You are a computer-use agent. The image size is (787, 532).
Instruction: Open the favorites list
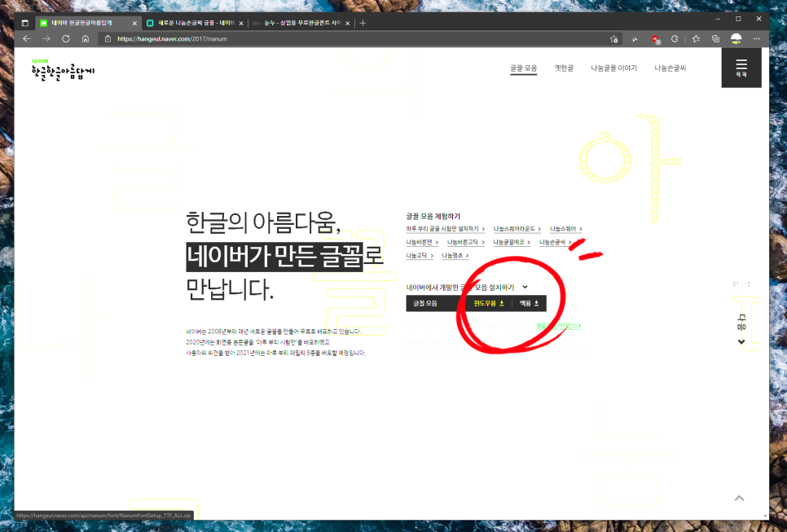tap(696, 38)
